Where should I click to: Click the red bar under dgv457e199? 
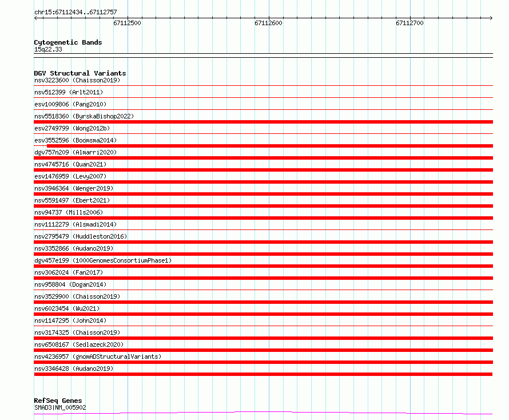tap(263, 266)
